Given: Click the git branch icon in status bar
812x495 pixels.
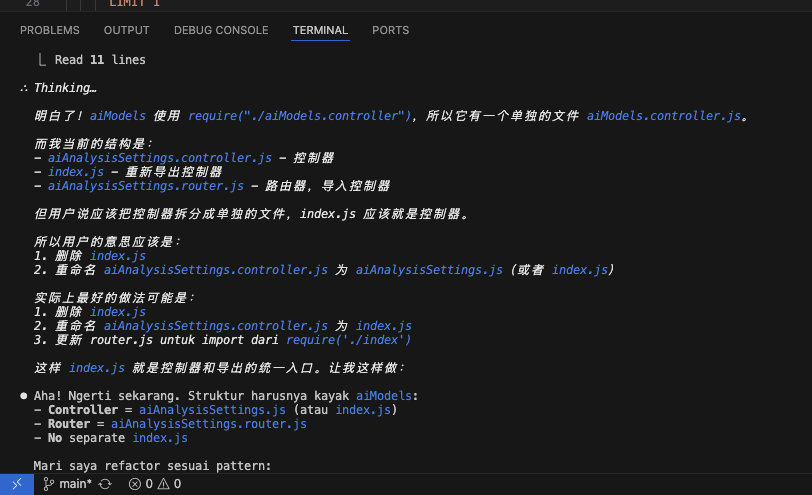Looking at the screenshot, I should coord(48,484).
